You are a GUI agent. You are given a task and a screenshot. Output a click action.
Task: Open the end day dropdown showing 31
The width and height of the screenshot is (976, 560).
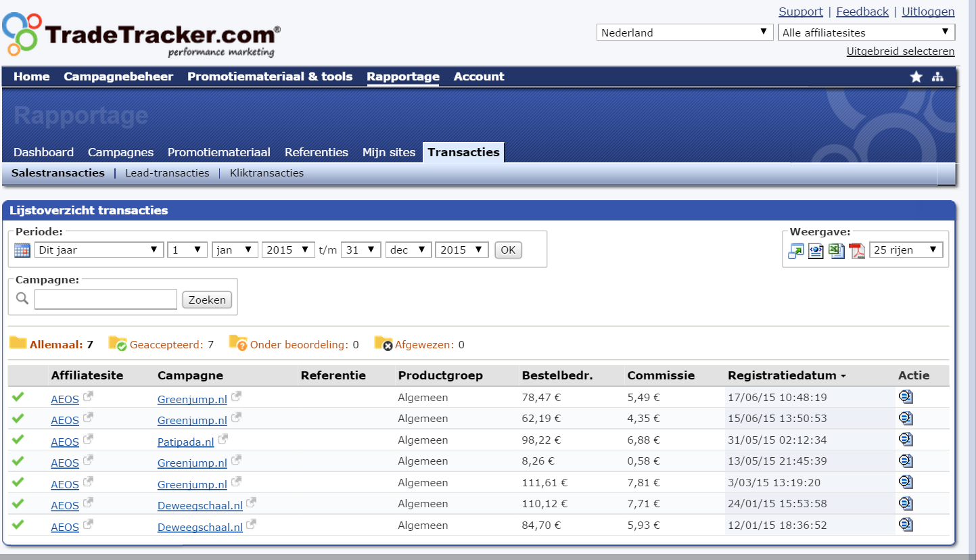click(x=361, y=250)
